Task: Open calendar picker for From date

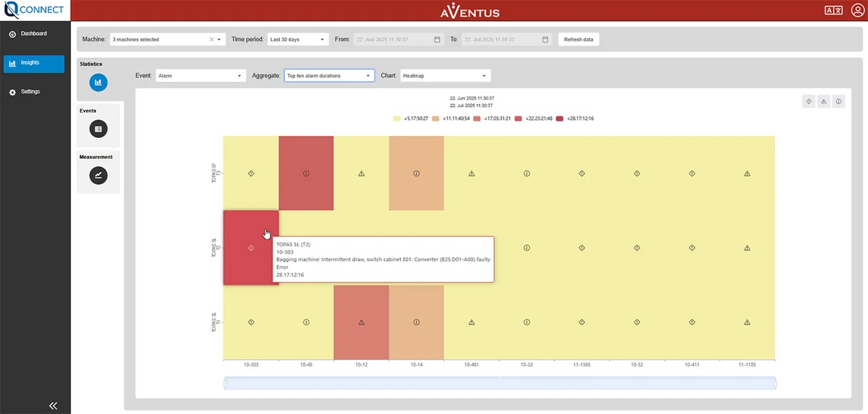Action: 437,40
